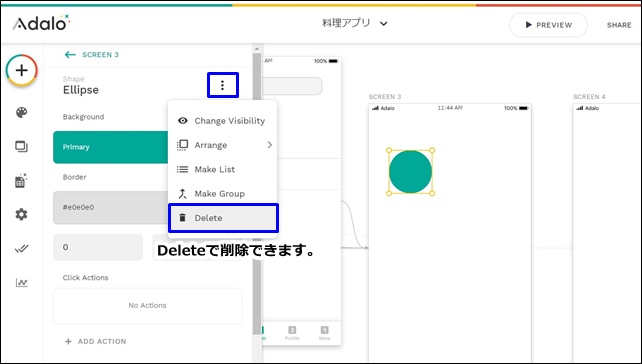Click the back arrow beside SCREEN 3
Image resolution: width=642 pixels, height=364 pixels.
[x=70, y=54]
